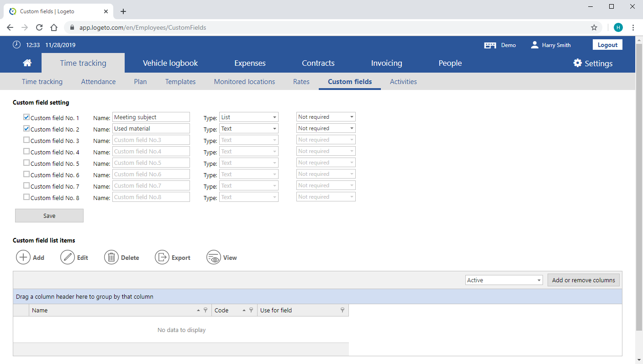Click the Delete trash icon

click(111, 258)
